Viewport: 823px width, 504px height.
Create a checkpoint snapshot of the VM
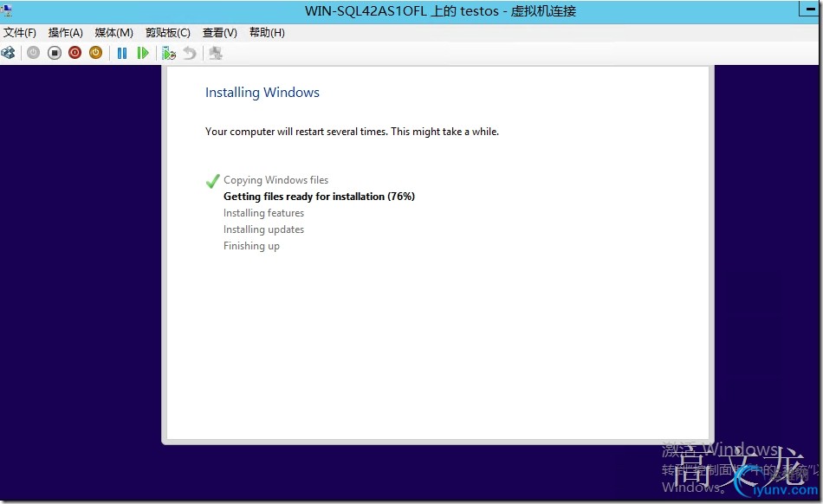click(x=168, y=53)
